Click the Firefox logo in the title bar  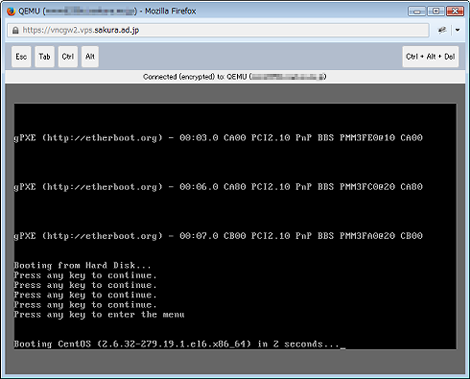(x=11, y=11)
